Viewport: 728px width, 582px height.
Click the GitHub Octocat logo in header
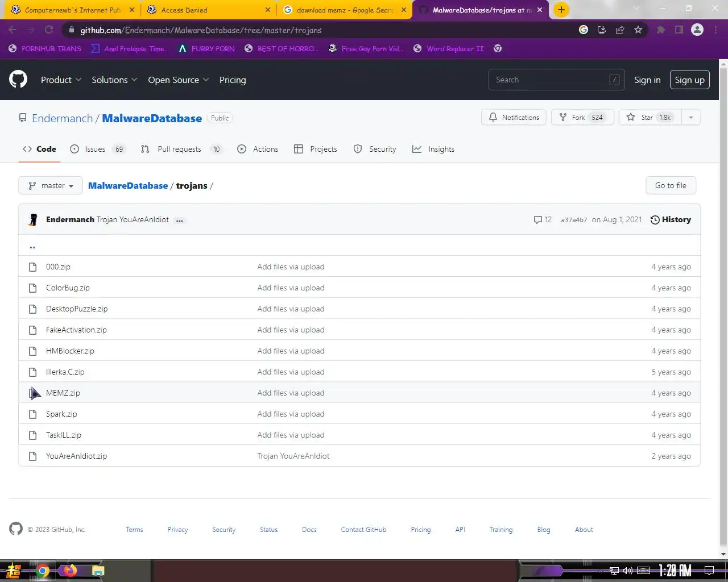click(18, 79)
